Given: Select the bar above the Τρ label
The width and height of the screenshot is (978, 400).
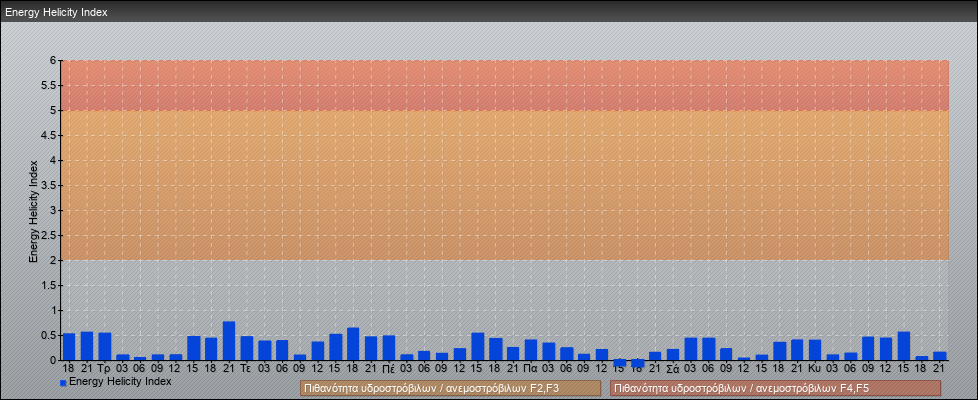Looking at the screenshot, I should click(105, 346).
